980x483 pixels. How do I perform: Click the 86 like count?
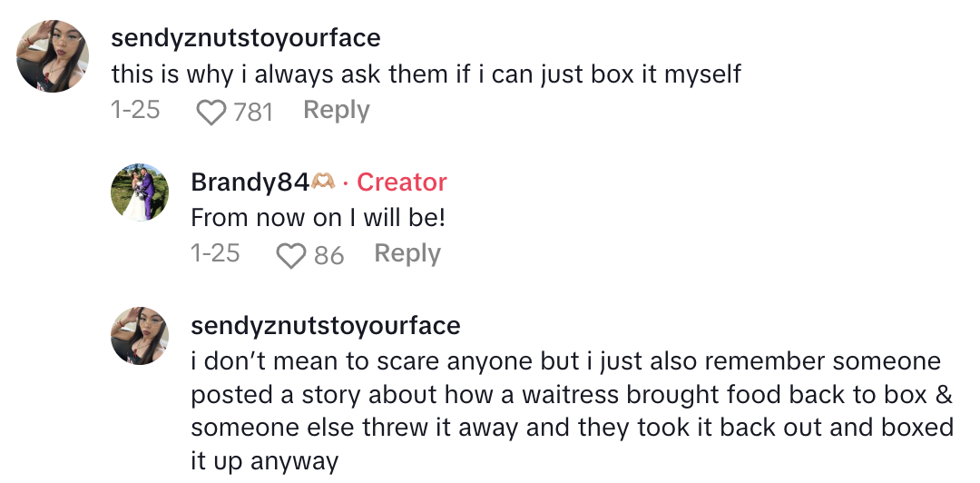pyautogui.click(x=328, y=255)
